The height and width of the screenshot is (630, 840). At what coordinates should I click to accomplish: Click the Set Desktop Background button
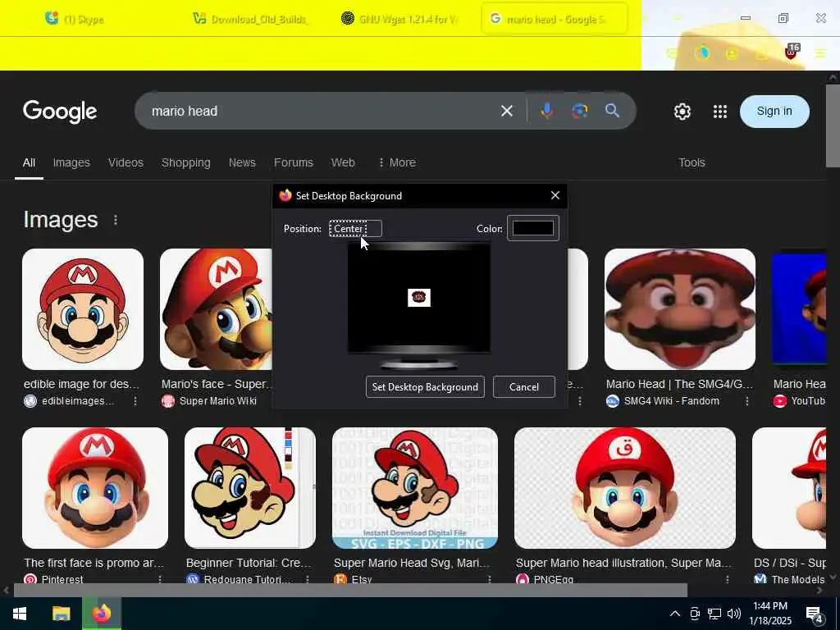coord(425,387)
